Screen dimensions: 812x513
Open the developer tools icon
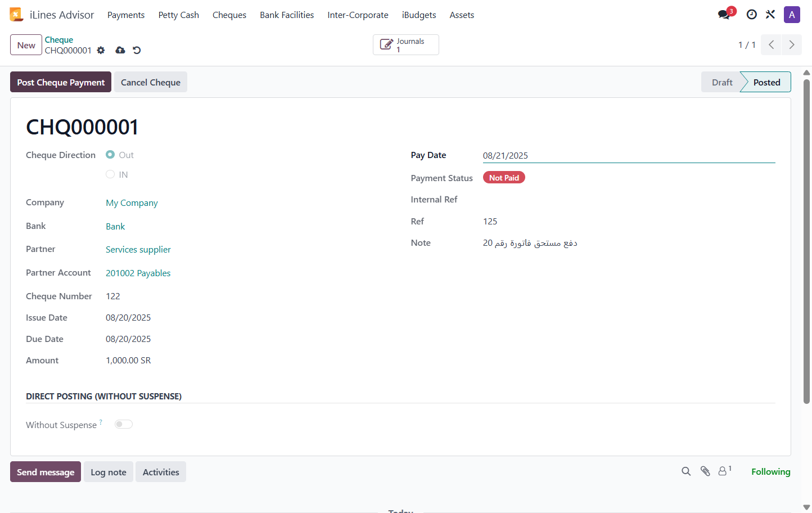(x=770, y=15)
